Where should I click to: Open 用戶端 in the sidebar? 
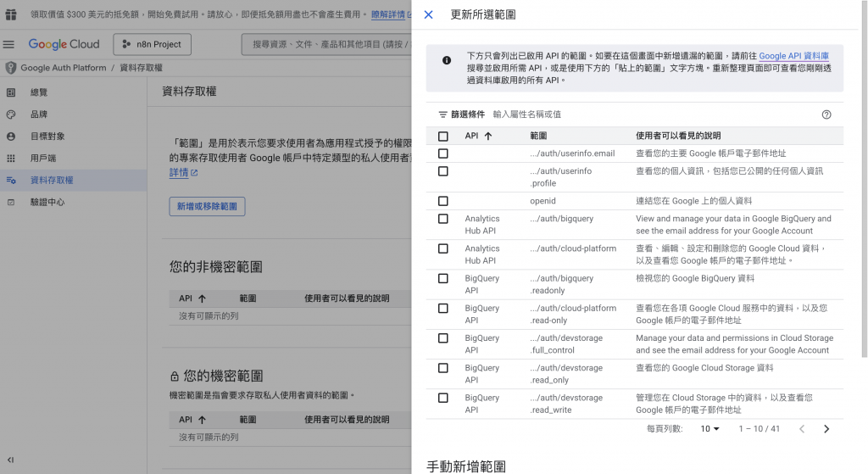pos(73,159)
